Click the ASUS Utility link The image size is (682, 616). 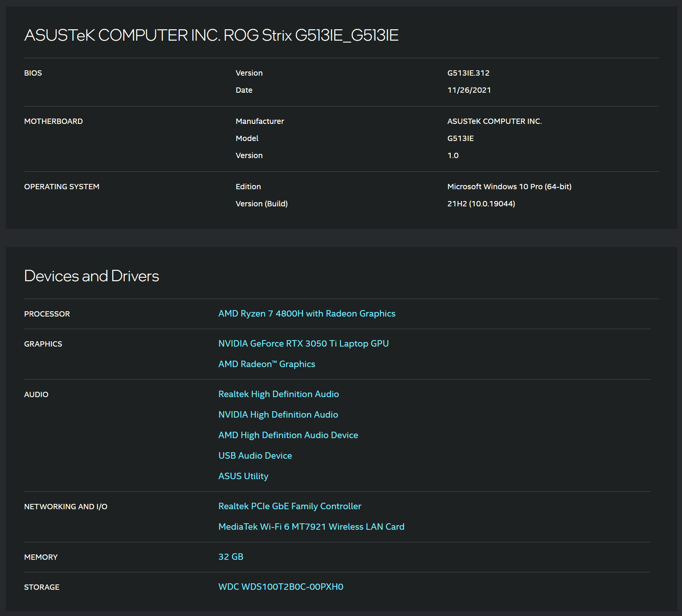pos(243,476)
